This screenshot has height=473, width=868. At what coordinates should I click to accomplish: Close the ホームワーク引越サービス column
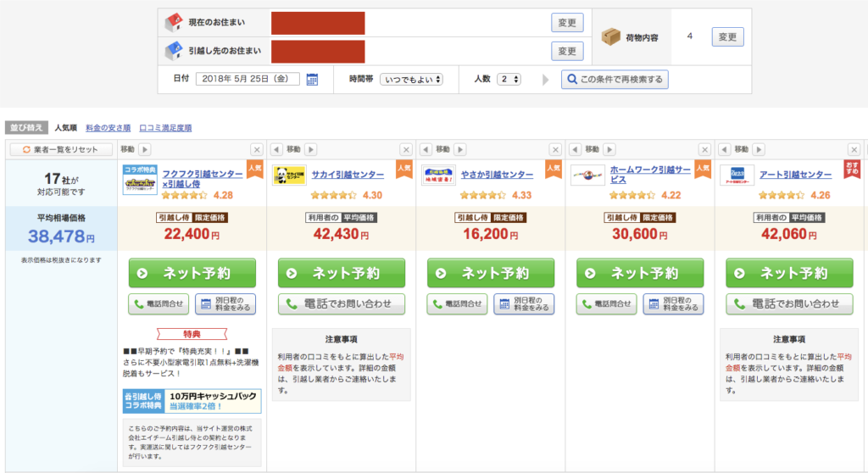coord(704,149)
